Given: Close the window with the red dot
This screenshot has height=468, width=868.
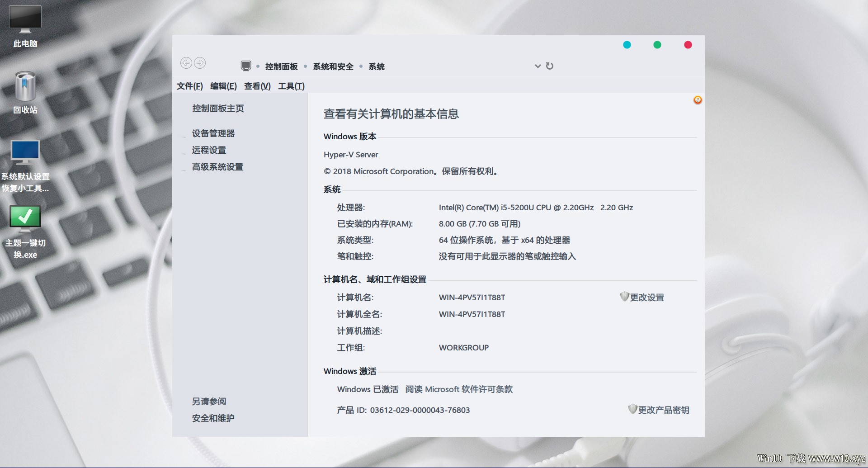Looking at the screenshot, I should (688, 45).
